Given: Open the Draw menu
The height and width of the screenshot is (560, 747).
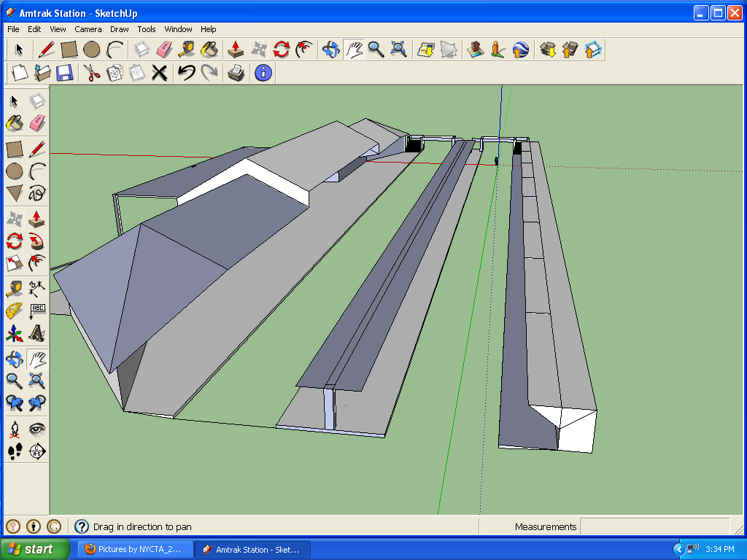Looking at the screenshot, I should [119, 29].
